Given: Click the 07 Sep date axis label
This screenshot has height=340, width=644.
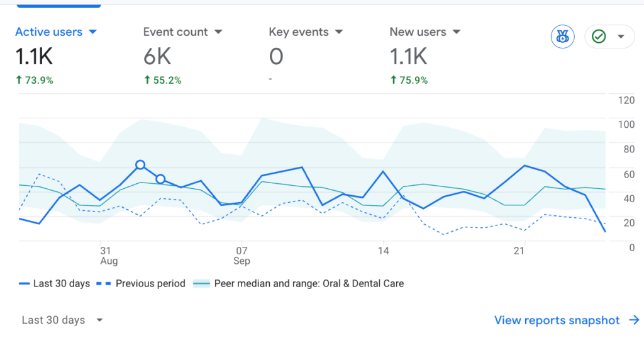Looking at the screenshot, I should tap(241, 255).
